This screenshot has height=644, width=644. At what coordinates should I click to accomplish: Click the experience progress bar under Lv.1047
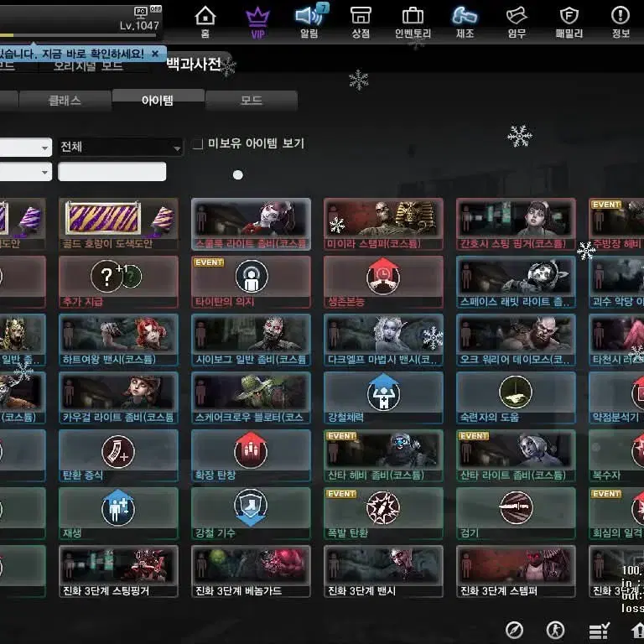click(x=78, y=35)
